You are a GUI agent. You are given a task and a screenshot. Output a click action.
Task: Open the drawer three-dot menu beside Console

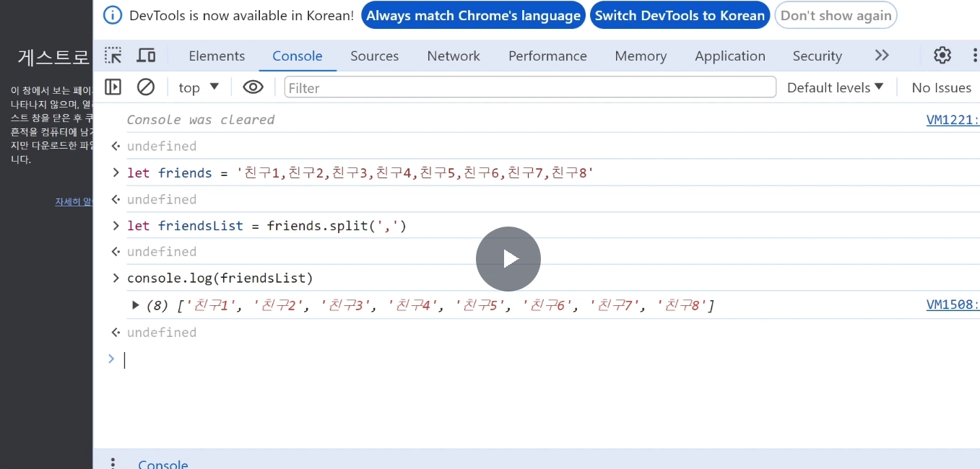[112, 464]
